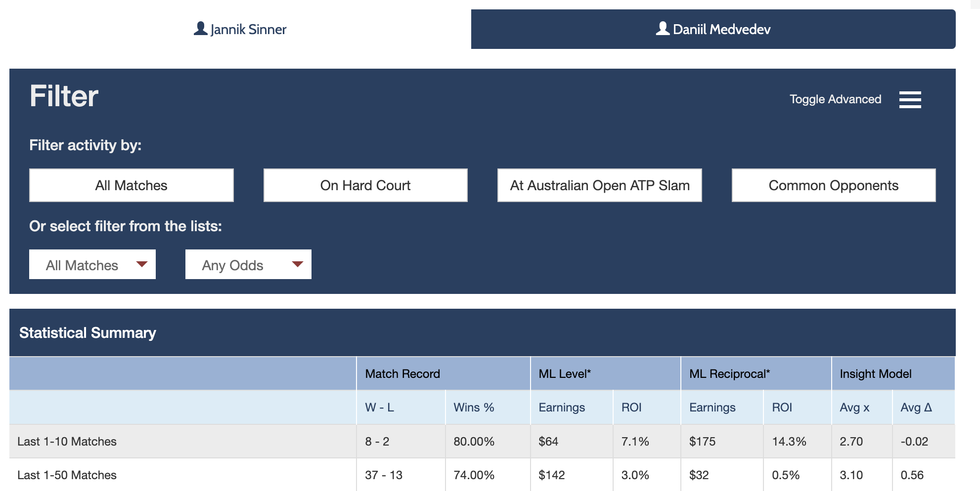Click the person icon beside Jannik Sinner
Screen dimensions: 980x491
(x=200, y=28)
